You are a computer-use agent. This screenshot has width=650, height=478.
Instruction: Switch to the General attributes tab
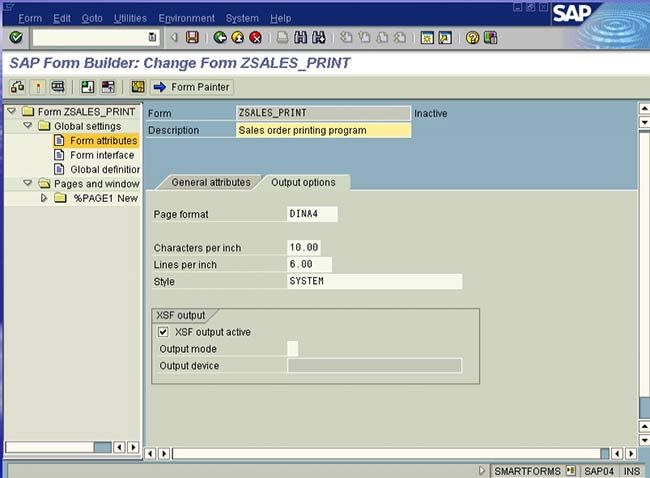211,182
